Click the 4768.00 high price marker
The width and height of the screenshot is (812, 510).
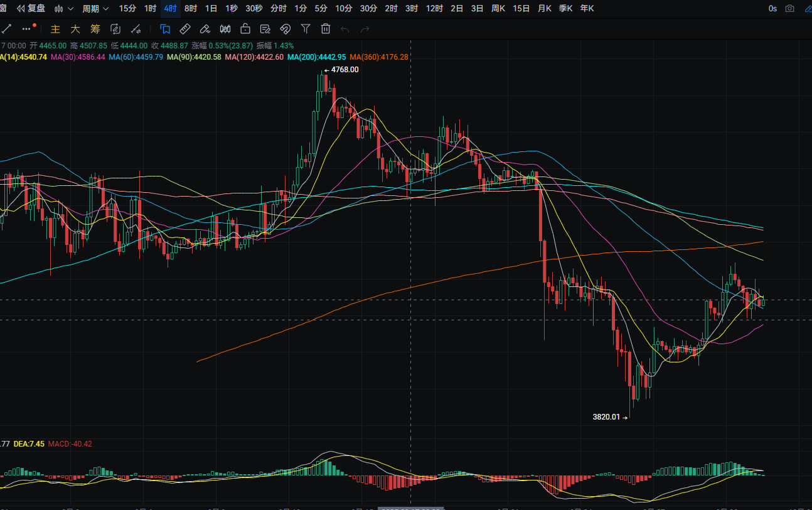pos(344,70)
